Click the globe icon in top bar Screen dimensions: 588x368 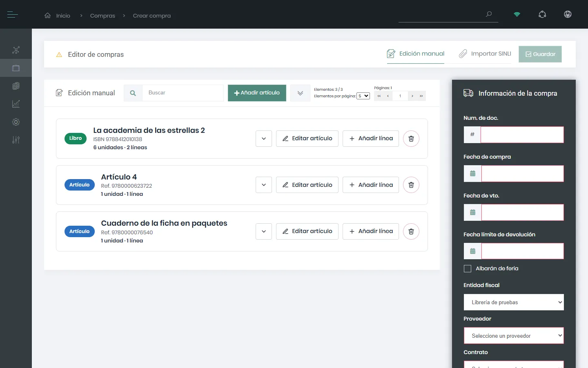568,14
